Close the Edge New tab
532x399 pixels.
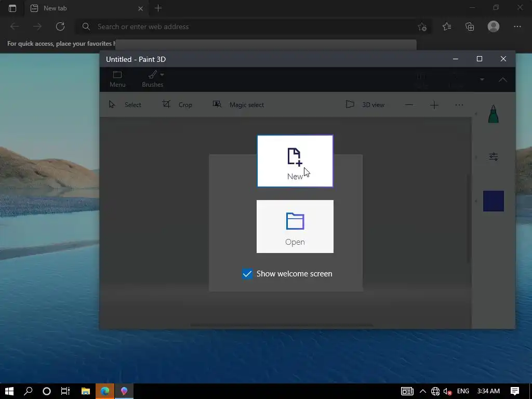click(140, 8)
